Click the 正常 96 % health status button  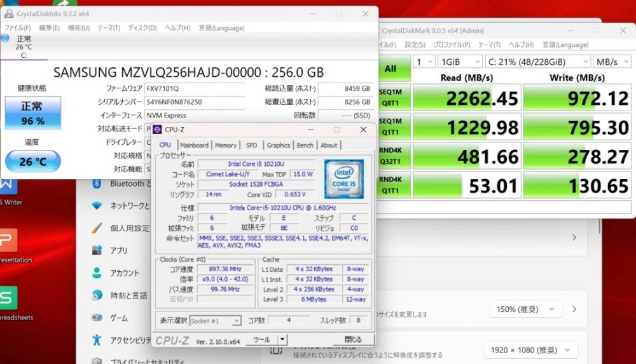tap(33, 113)
